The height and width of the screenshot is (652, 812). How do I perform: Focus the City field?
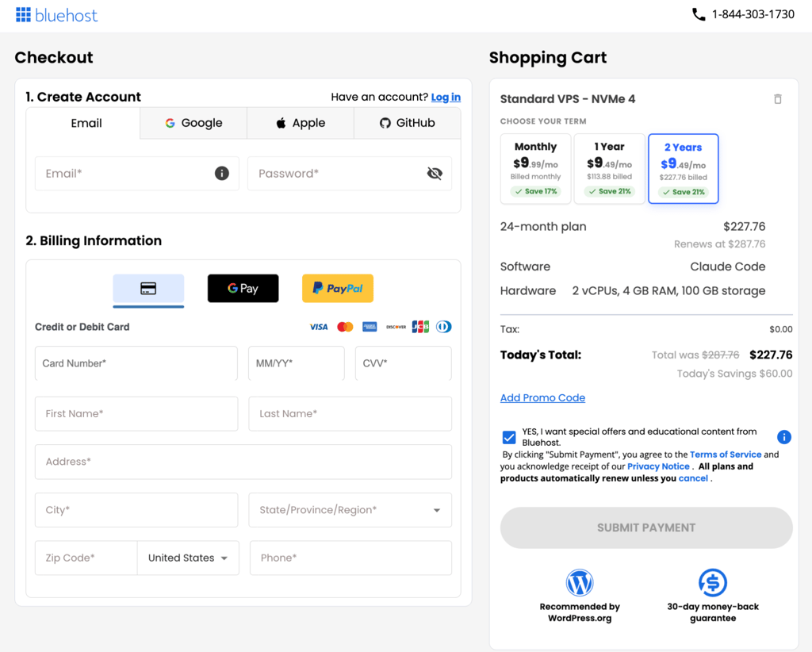pyautogui.click(x=136, y=510)
